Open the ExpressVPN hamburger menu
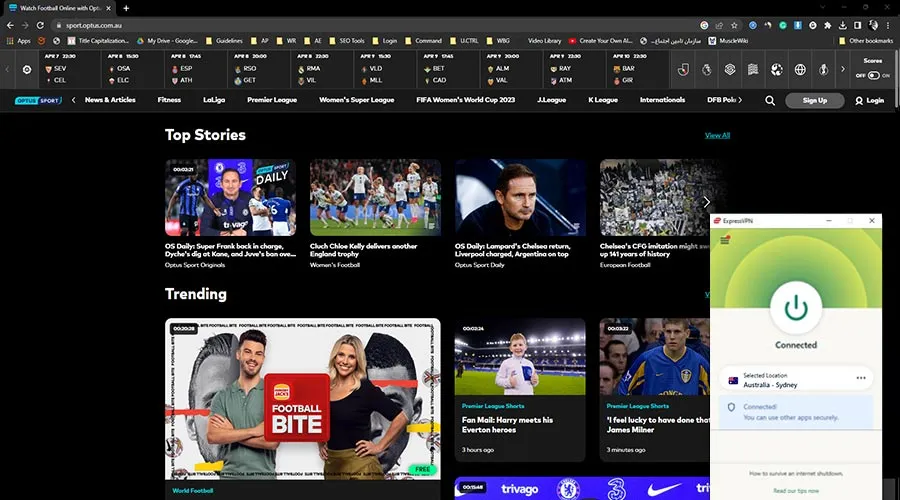900x500 pixels. [x=725, y=241]
